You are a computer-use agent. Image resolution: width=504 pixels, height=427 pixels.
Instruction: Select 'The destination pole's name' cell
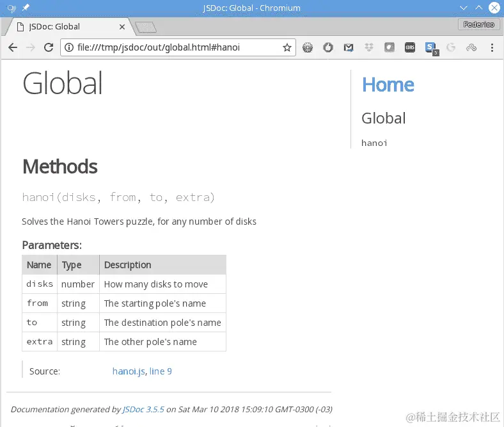pyautogui.click(x=162, y=323)
